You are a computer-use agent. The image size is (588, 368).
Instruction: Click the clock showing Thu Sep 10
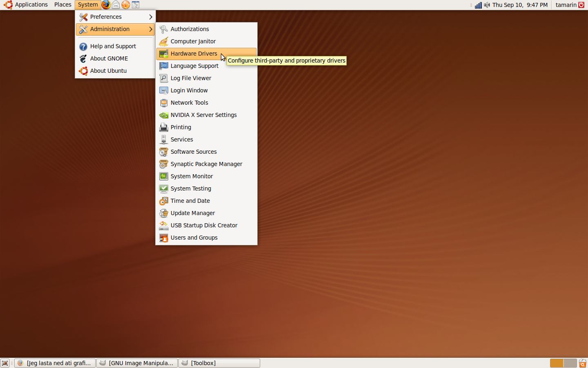click(x=520, y=5)
